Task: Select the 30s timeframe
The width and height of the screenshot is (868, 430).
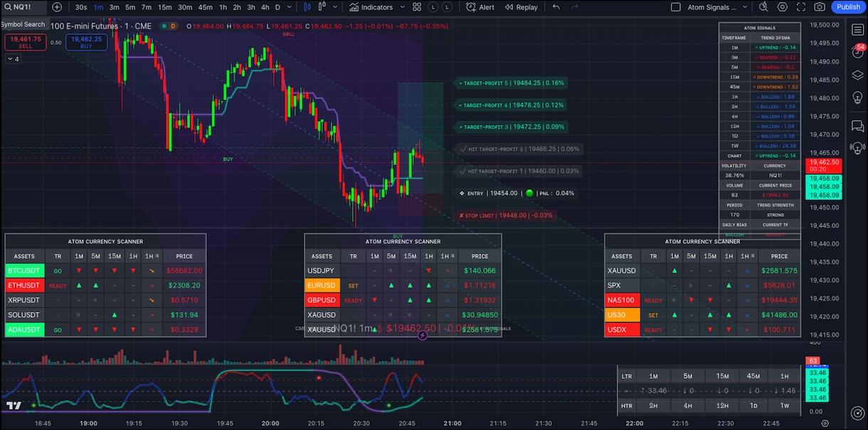Action: tap(81, 7)
